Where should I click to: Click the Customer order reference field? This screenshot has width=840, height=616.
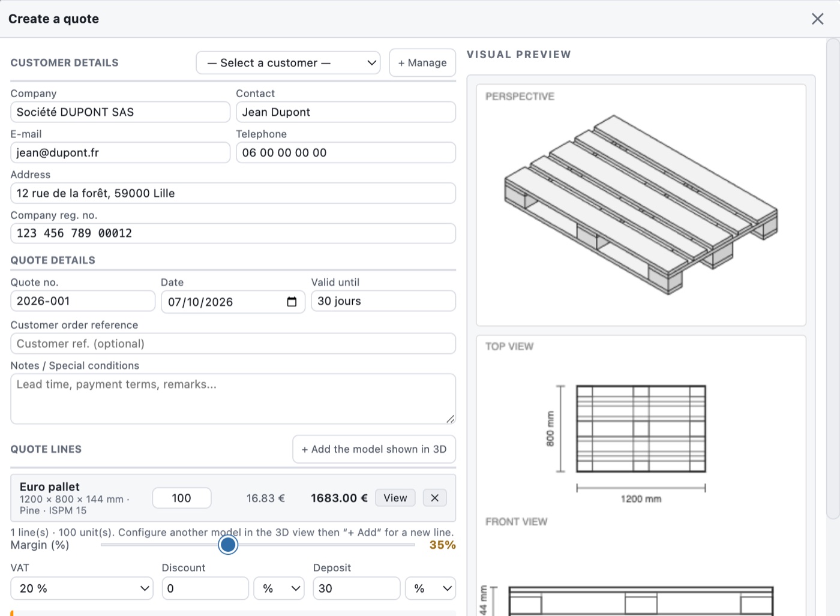pyautogui.click(x=233, y=344)
